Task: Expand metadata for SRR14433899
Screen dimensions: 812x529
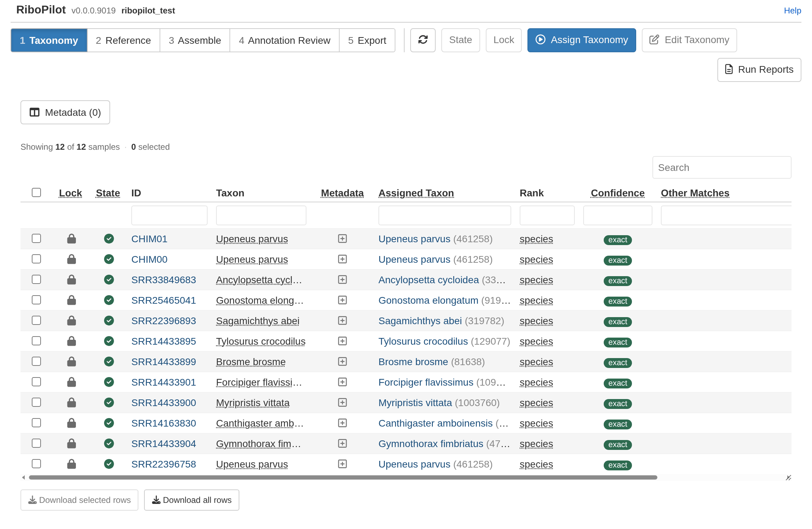Action: click(342, 362)
